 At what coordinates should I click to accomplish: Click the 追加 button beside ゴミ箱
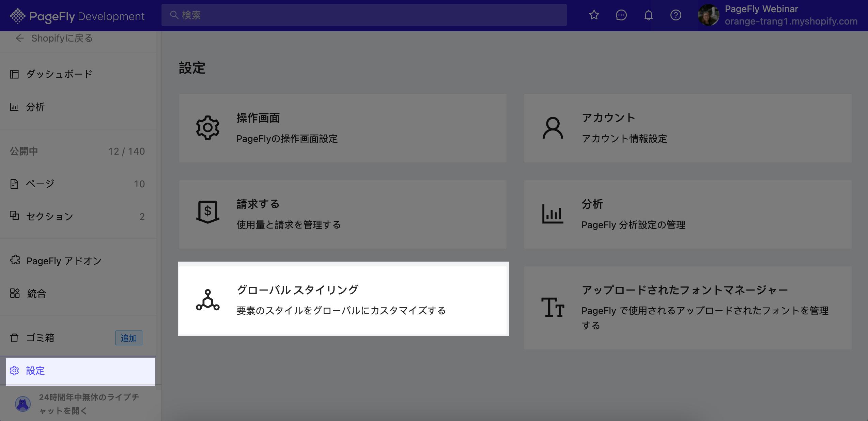pos(128,338)
